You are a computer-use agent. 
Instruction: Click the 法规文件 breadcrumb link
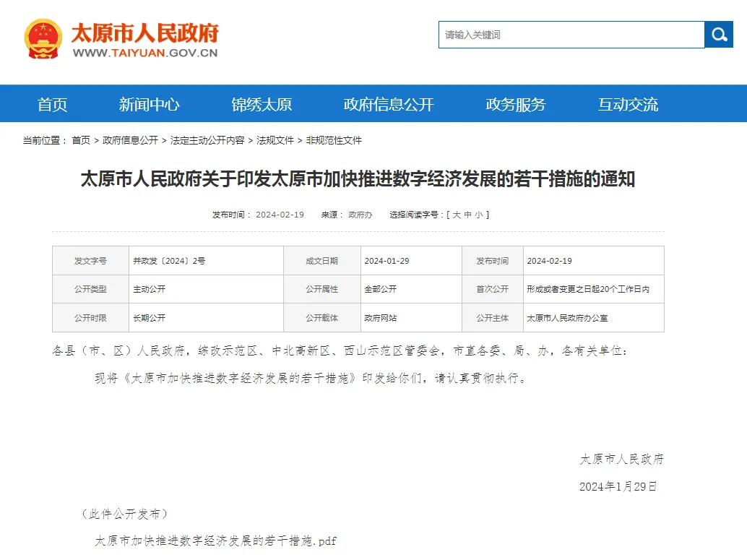(275, 140)
